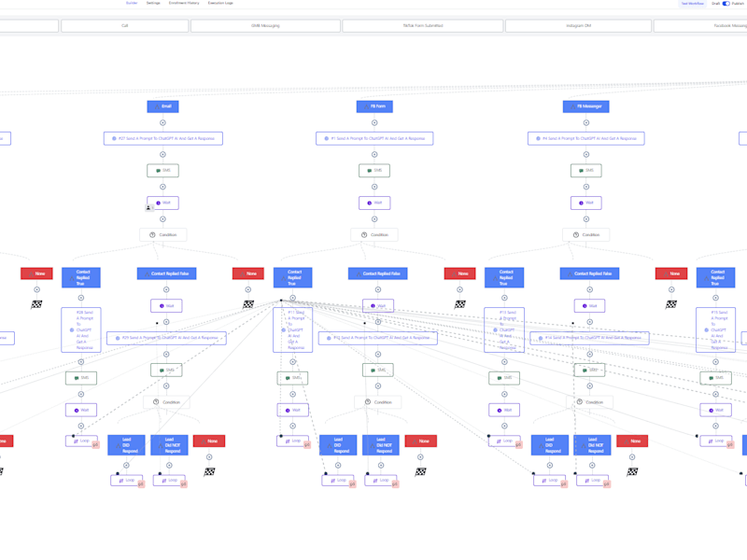Click the Condition node under FB Messenger
The height and width of the screenshot is (560, 747).
(x=586, y=235)
